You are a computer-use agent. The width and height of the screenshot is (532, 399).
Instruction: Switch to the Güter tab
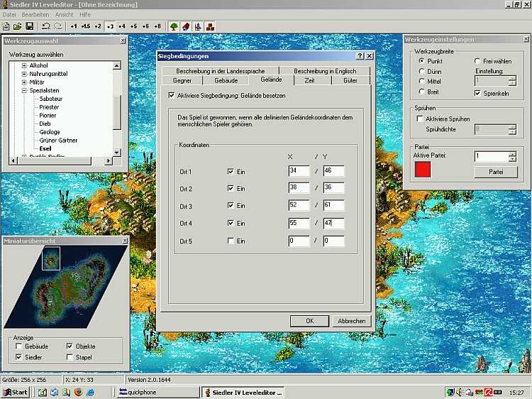pos(350,80)
